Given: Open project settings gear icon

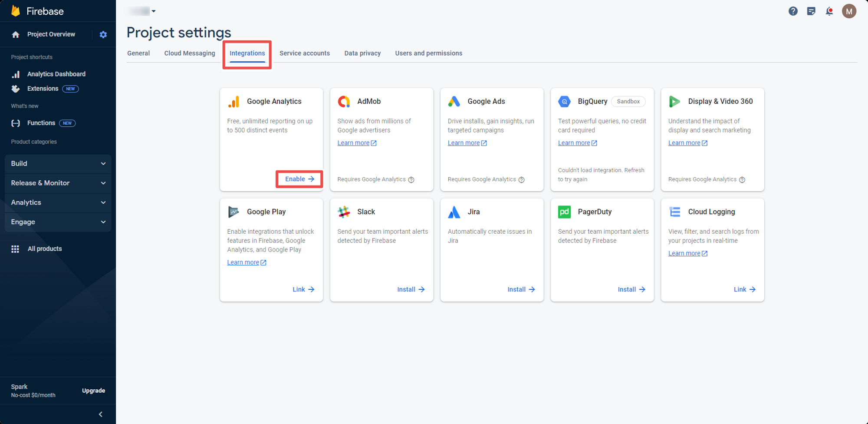Looking at the screenshot, I should (103, 34).
